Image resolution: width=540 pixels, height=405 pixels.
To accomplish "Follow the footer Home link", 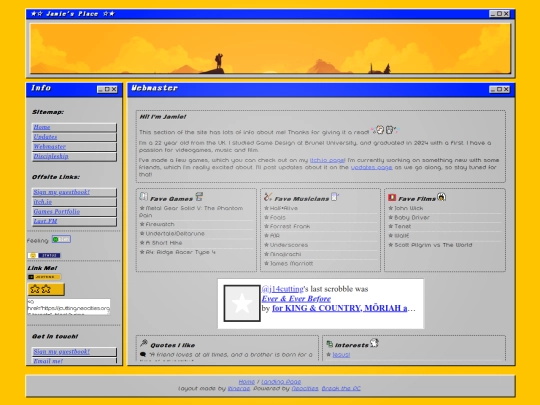I will coord(247,382).
